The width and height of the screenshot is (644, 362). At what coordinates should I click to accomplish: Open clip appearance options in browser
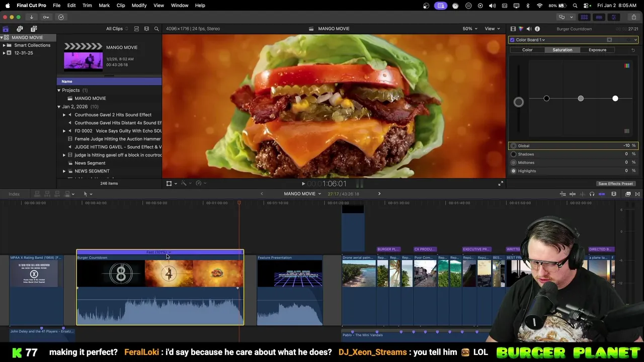click(x=146, y=29)
